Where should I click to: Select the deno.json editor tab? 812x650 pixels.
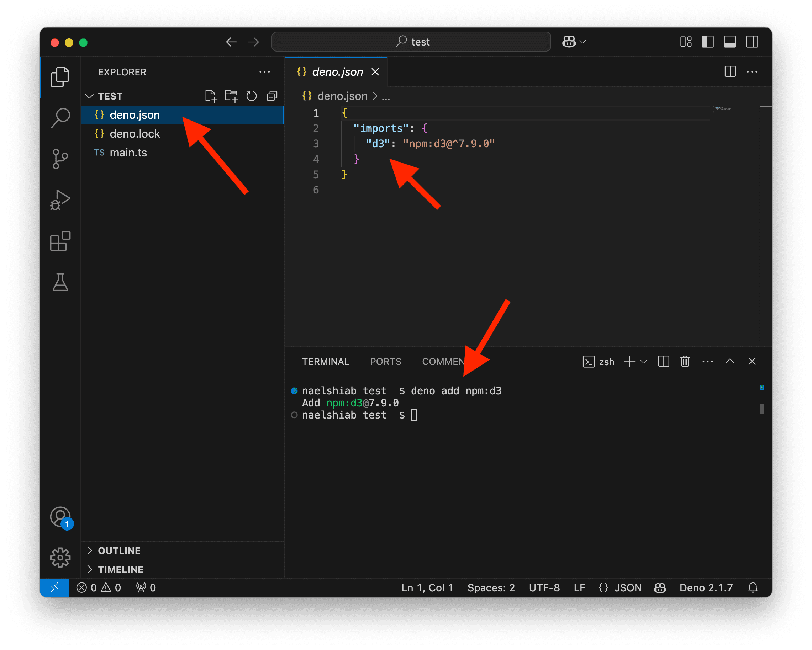[336, 72]
